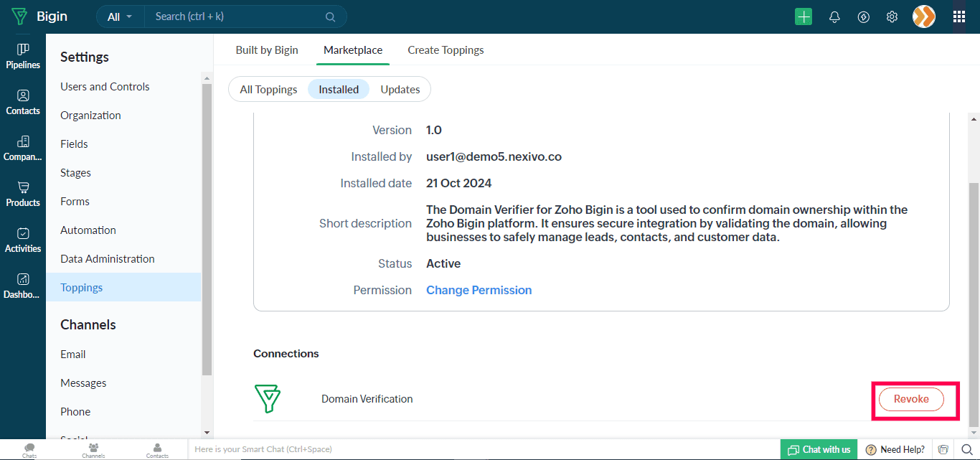Click the Active status value

[443, 263]
